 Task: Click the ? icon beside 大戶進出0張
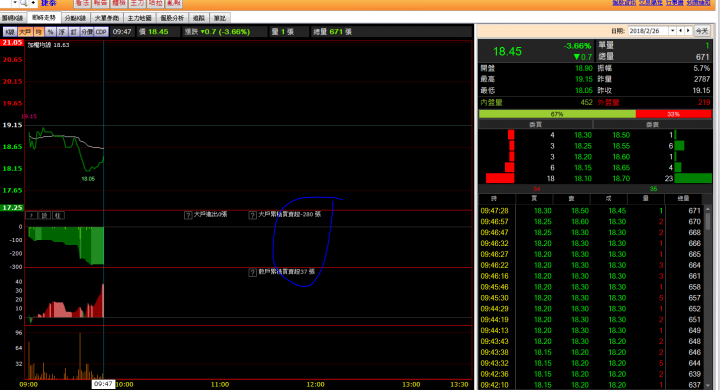click(188, 215)
